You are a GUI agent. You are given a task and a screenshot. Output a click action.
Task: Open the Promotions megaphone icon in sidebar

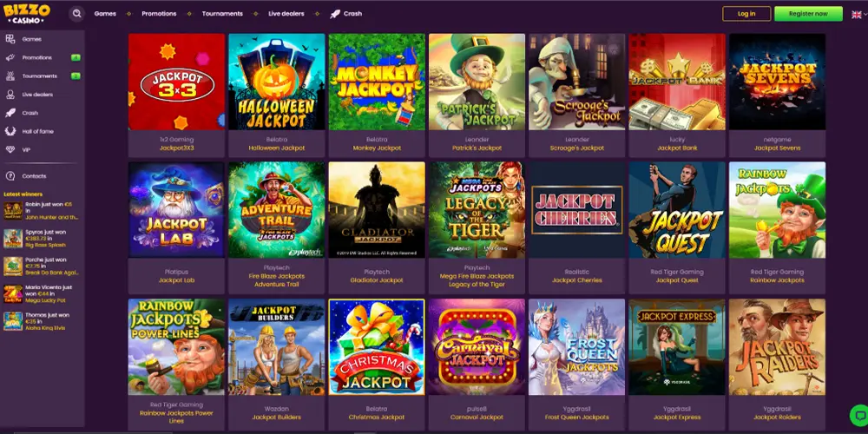(x=10, y=57)
